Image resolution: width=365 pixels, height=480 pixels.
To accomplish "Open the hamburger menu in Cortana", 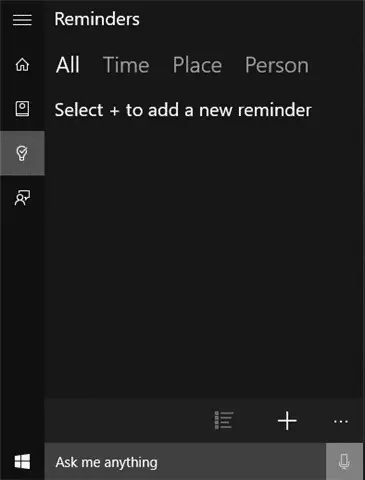I will click(x=22, y=20).
